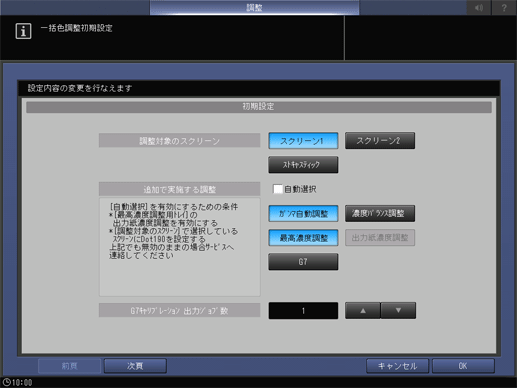Open help with the question mark icon
The height and width of the screenshot is (388, 517).
click(x=504, y=7)
